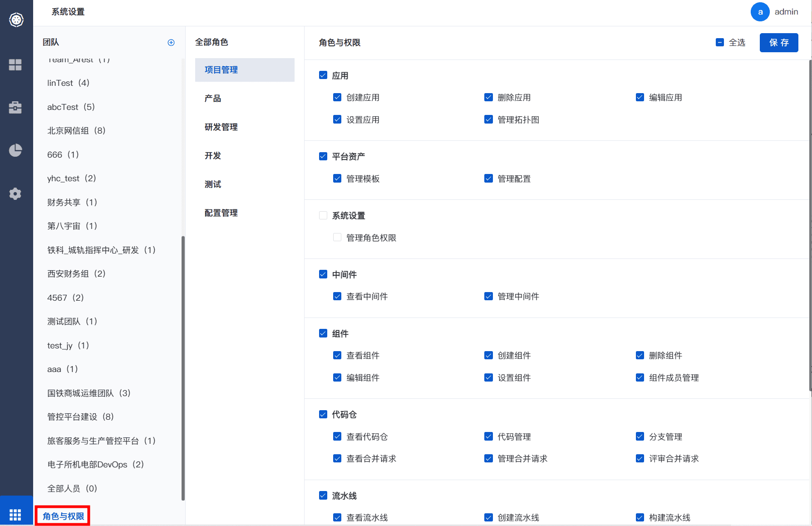This screenshot has height=526, width=812.
Task: Uncheck 删除应用 permission
Action: pyautogui.click(x=488, y=97)
